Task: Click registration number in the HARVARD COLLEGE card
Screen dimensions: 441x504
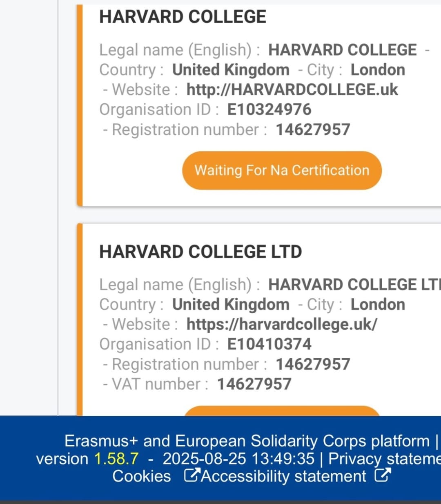Action: click(313, 130)
